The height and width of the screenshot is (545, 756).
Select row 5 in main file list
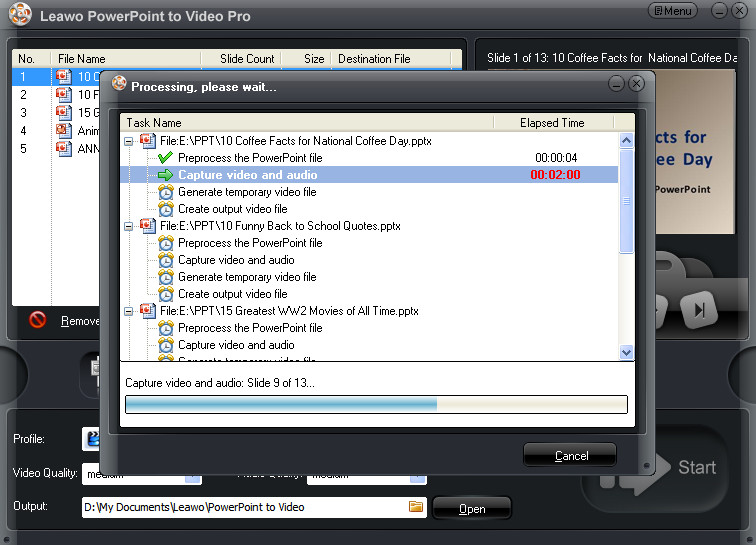[56, 148]
